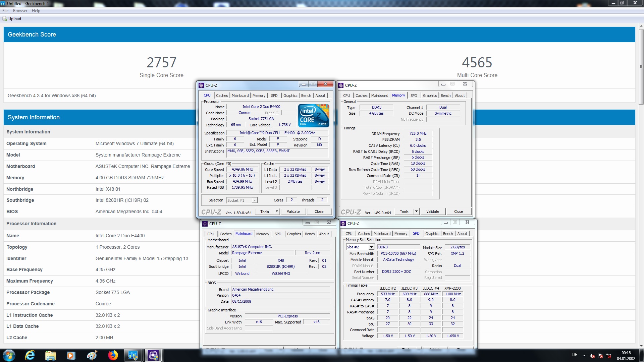
Task: Click Core Voltage value 1.736 V
Action: tap(284, 125)
